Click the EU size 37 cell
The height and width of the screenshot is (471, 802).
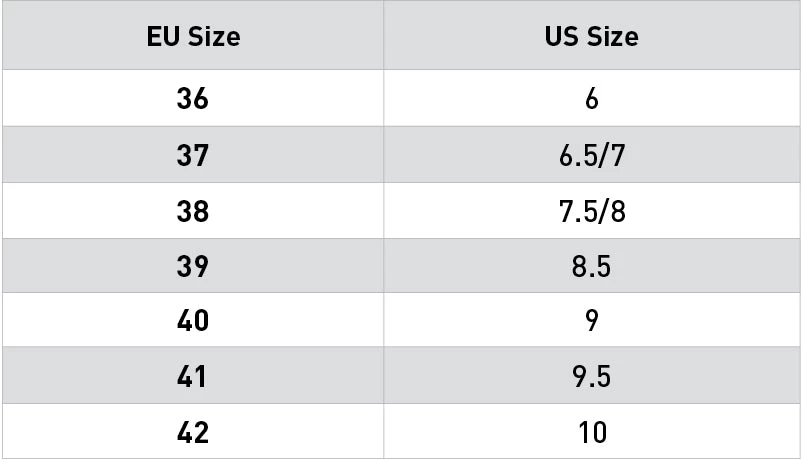click(193, 155)
